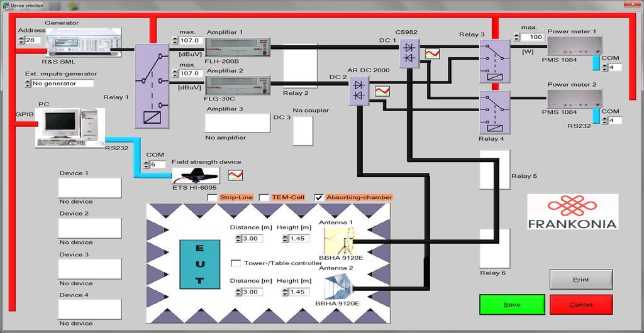Adjust the generator Address spinner arrows
Image resolution: width=644 pixels, height=333 pixels.
click(22, 40)
